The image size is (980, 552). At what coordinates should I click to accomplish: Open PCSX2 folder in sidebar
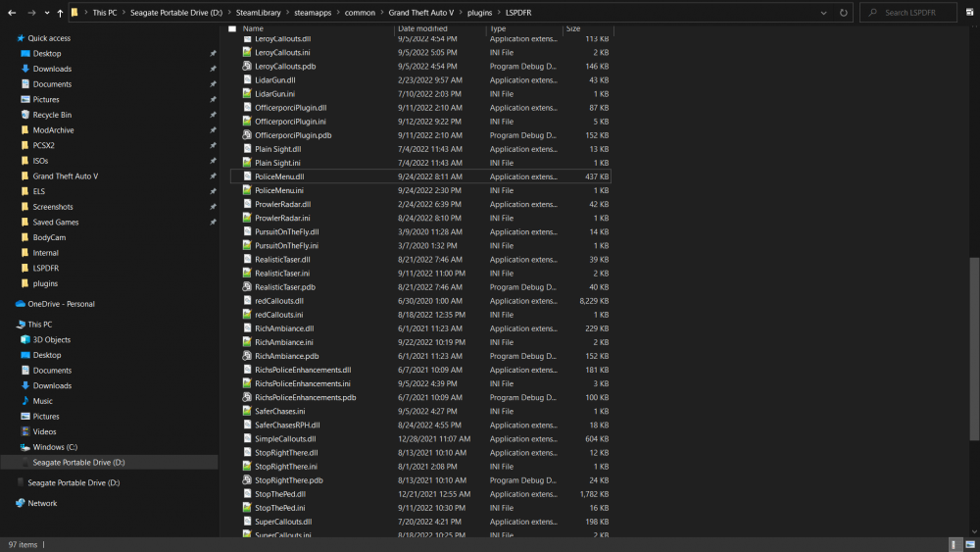click(x=43, y=145)
